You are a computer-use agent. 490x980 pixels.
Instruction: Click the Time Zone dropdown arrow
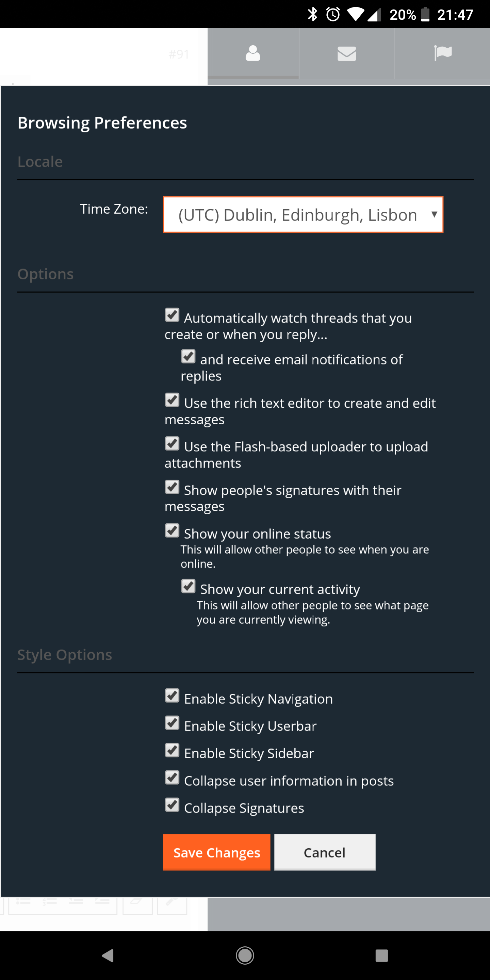click(434, 215)
